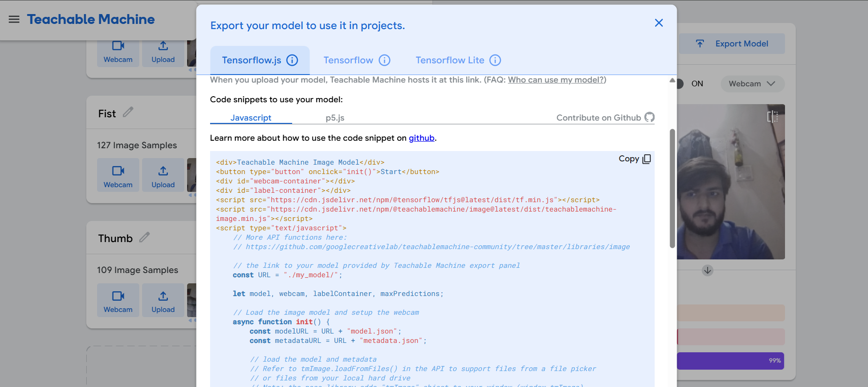Click the Github octocat icon
Image resolution: width=868 pixels, height=387 pixels.
click(649, 117)
